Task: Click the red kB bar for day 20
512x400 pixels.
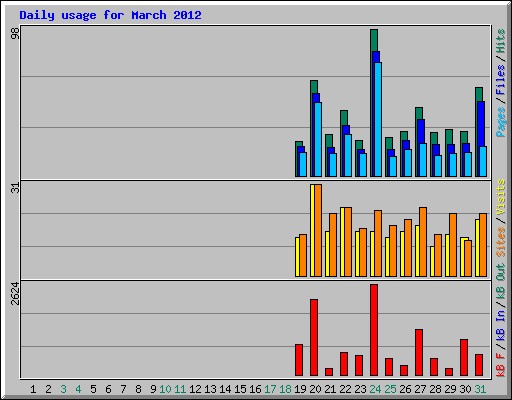Action: click(314, 337)
